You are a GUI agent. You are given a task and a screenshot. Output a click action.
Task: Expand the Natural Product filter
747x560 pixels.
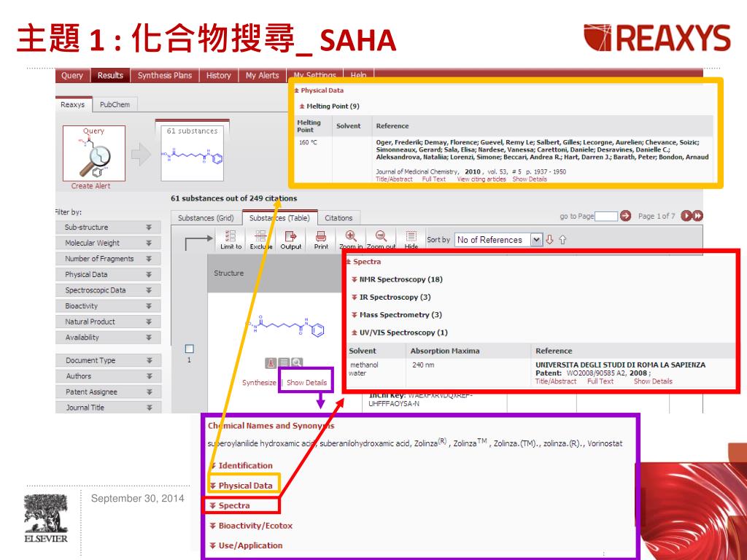pyautogui.click(x=108, y=322)
